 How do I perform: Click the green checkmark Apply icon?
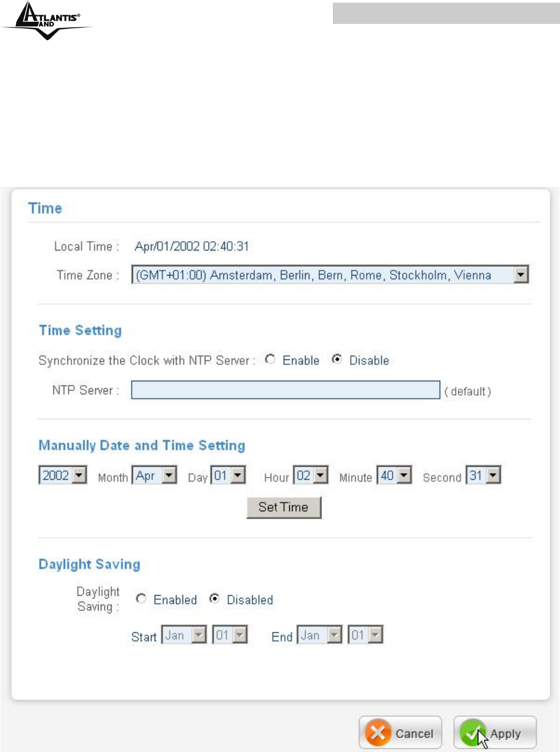(472, 732)
